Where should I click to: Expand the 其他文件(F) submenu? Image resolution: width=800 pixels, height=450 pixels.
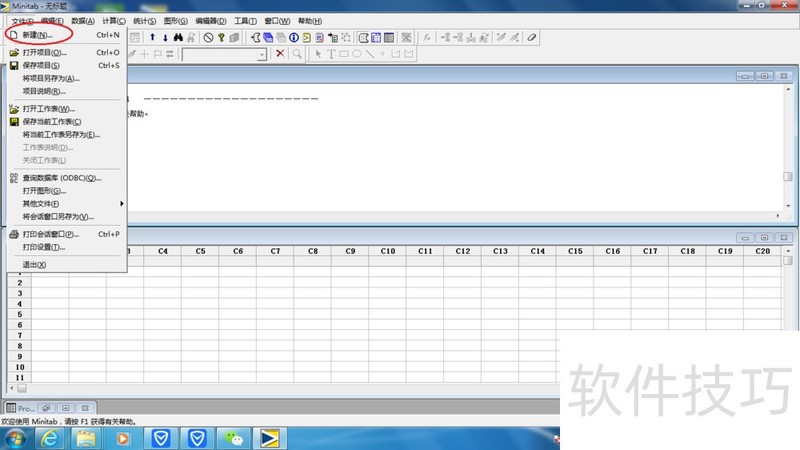[67, 204]
